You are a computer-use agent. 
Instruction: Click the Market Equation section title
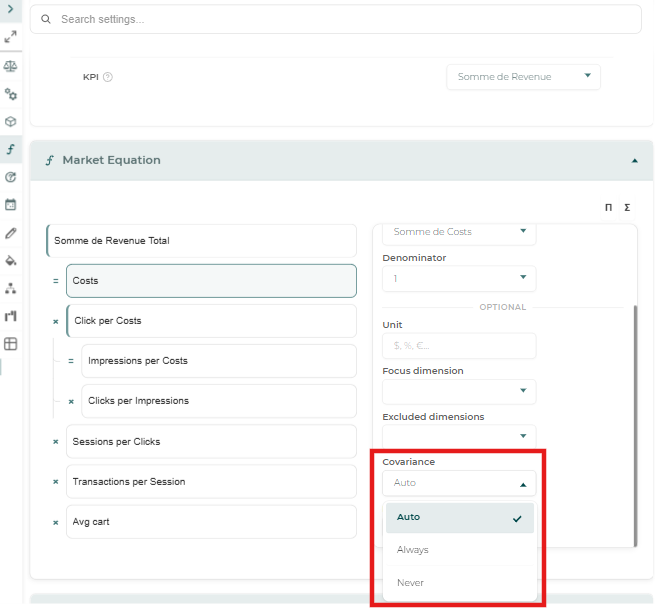(x=112, y=160)
